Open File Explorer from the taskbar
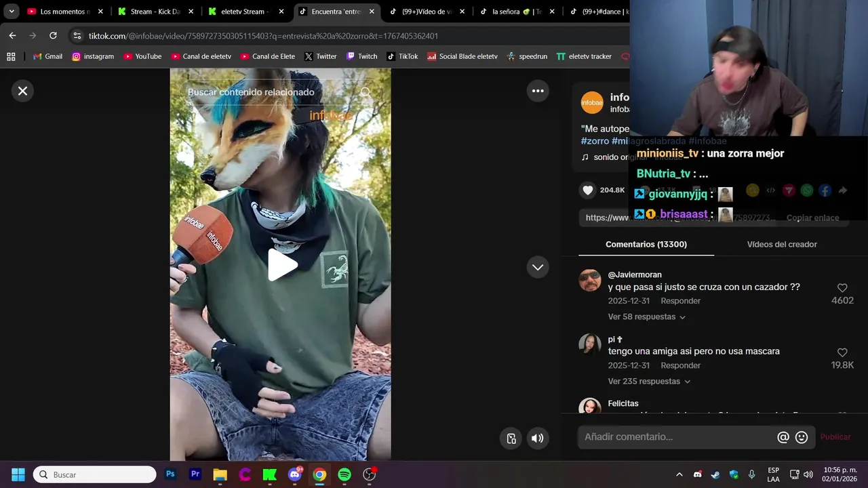Screen dimensions: 868x488 tap(220, 474)
